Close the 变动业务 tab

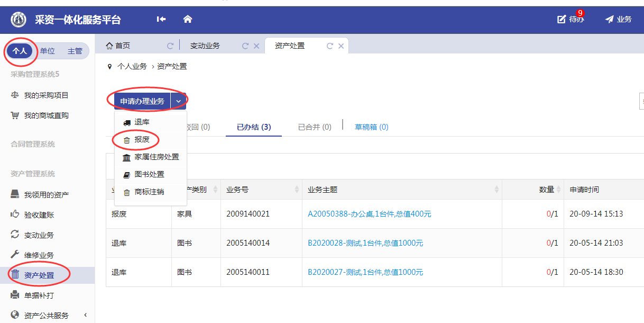tap(256, 46)
